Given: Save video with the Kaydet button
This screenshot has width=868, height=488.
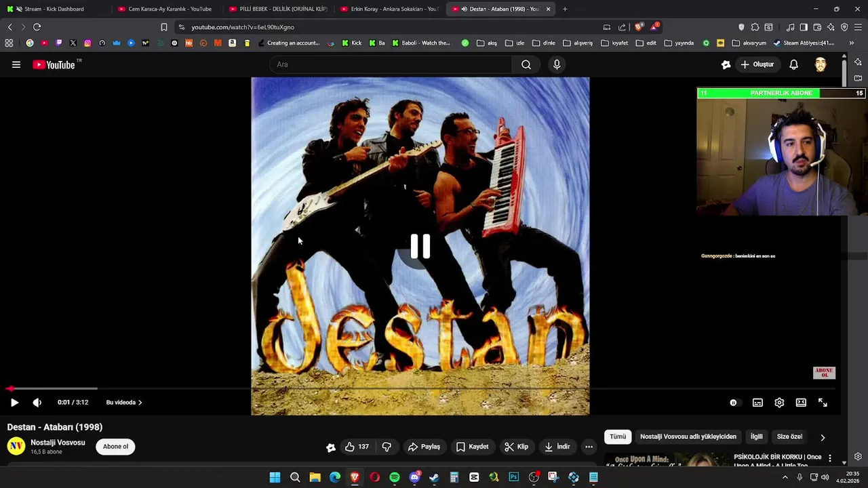Looking at the screenshot, I should 472,447.
